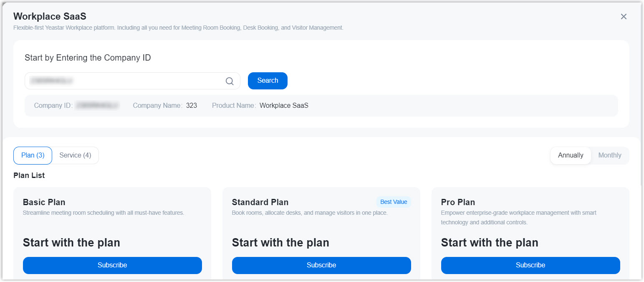The width and height of the screenshot is (644, 282).
Task: Click the Plan List heading
Action: 29,175
